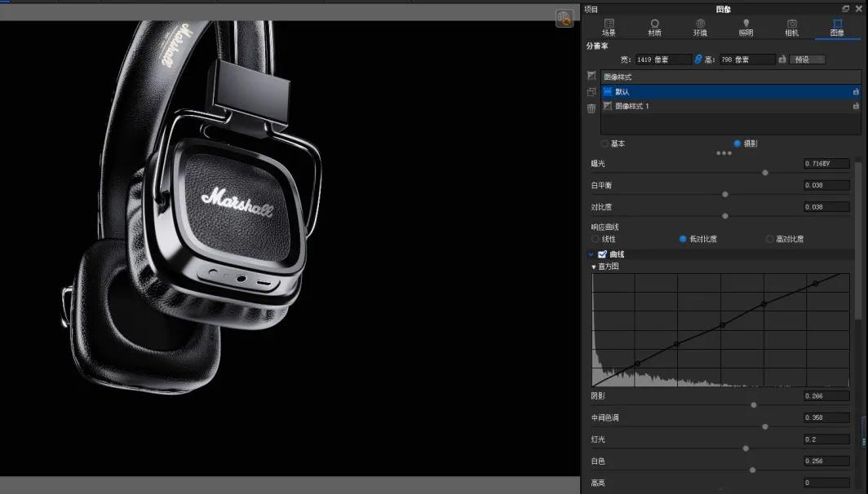868x494 pixels.
Task: Duplicate the selected image style
Action: point(591,92)
